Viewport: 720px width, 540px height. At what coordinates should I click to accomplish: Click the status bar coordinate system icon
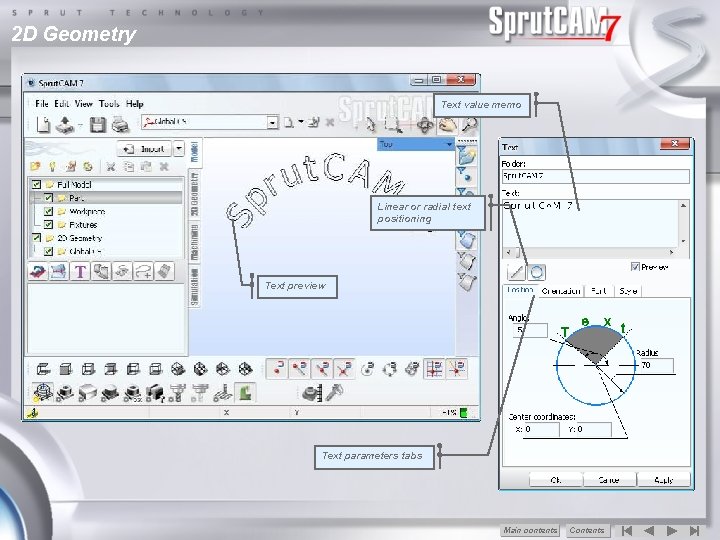click(33, 413)
